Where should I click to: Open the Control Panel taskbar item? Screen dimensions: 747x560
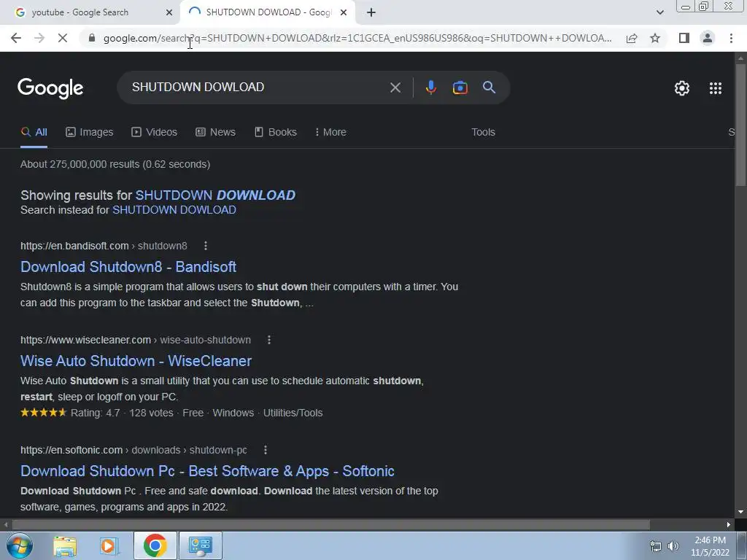tap(200, 545)
